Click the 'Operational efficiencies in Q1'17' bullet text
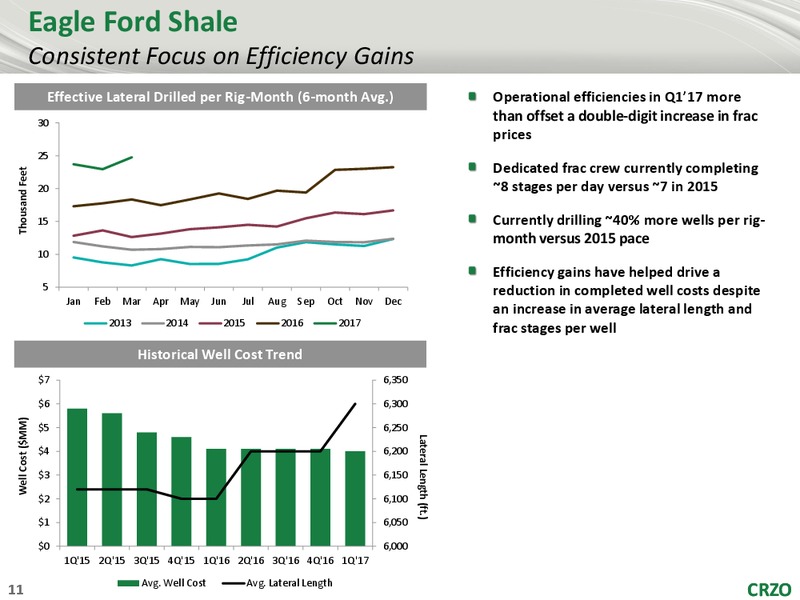The height and width of the screenshot is (600, 800). click(625, 116)
